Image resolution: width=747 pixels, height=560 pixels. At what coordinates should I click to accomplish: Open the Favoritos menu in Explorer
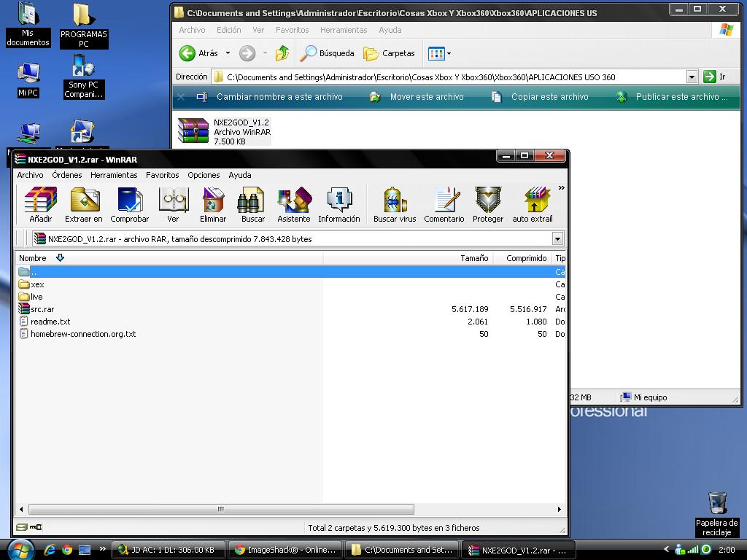292,30
